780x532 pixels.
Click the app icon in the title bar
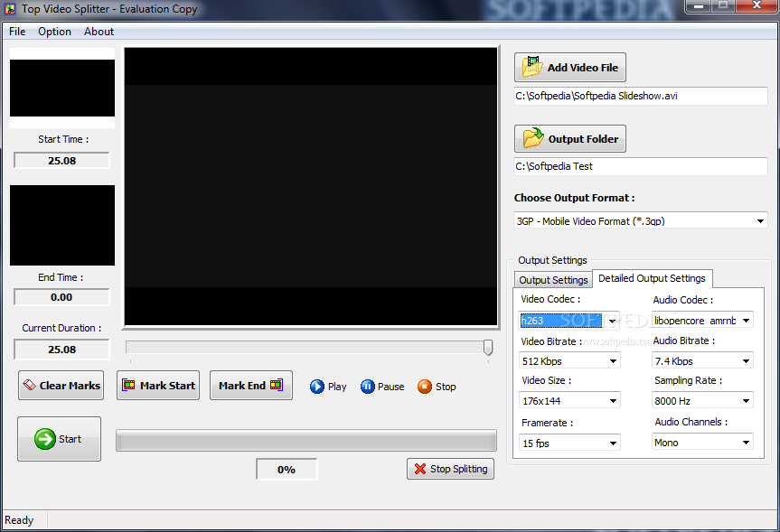pos(10,9)
